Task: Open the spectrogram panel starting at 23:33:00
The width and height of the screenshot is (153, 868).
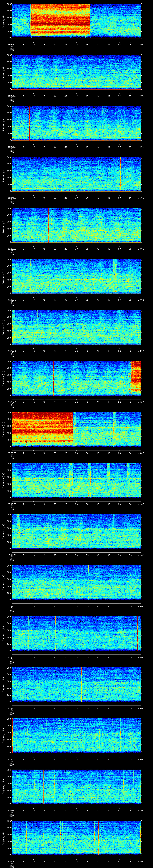Action: point(76,123)
